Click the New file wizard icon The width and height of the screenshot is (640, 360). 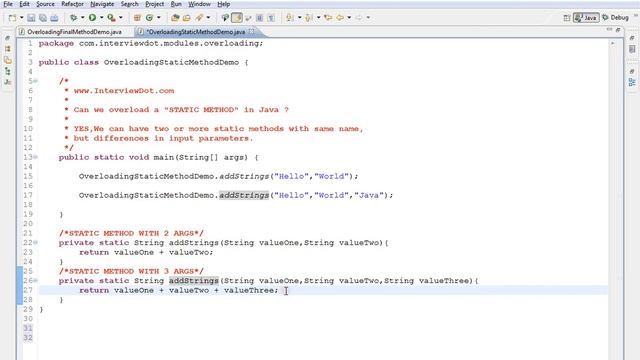click(13, 18)
